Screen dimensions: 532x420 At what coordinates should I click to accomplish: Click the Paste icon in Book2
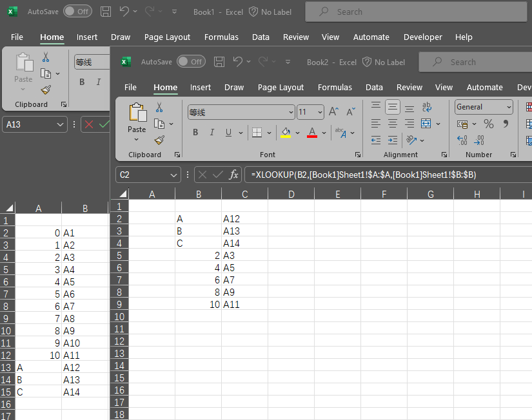click(x=137, y=113)
